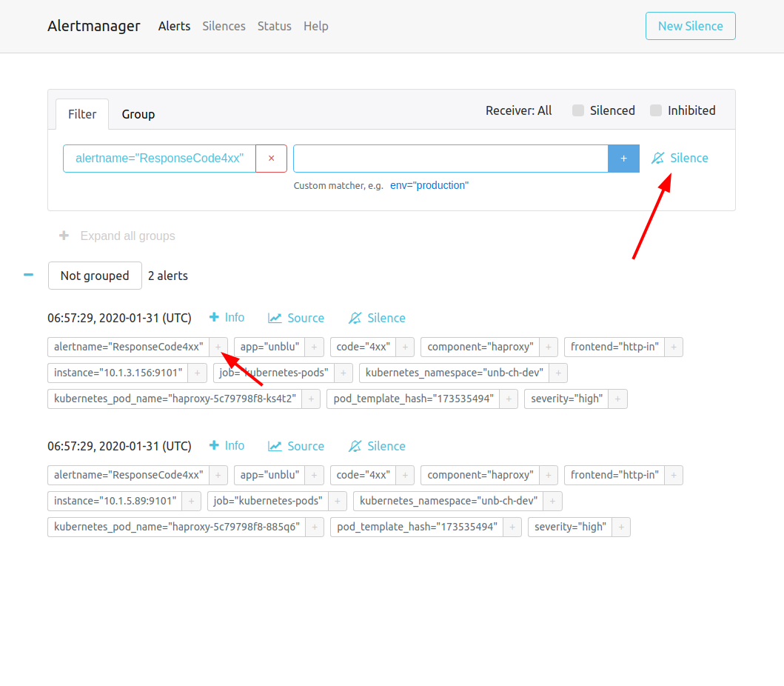Collapse the Not grouped alert group
The height and width of the screenshot is (686, 784).
[x=29, y=275]
